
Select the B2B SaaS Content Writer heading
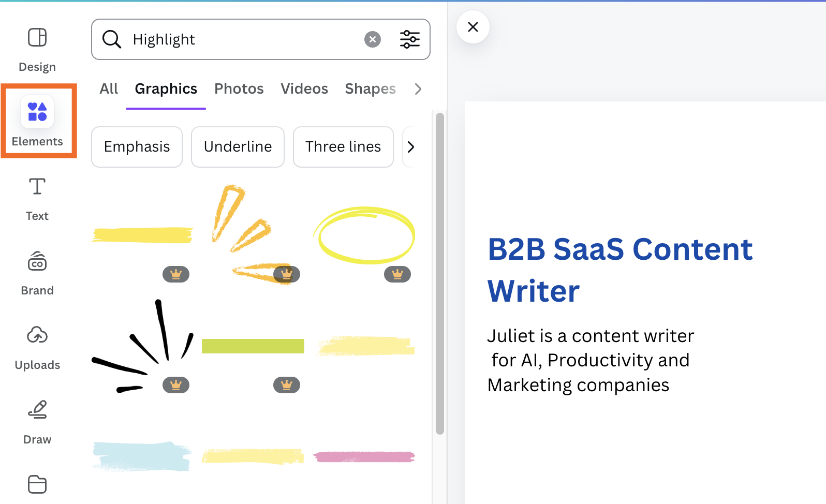pos(620,270)
